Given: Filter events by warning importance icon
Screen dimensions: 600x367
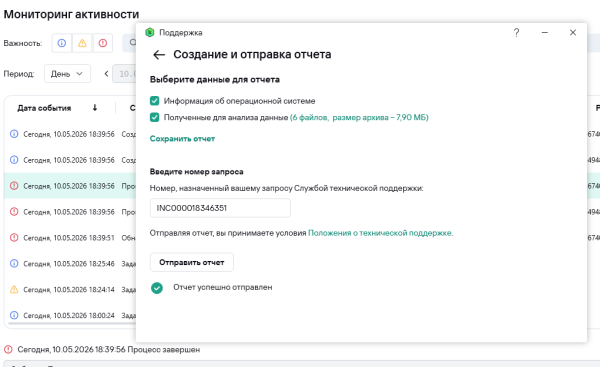Looking at the screenshot, I should click(x=82, y=43).
